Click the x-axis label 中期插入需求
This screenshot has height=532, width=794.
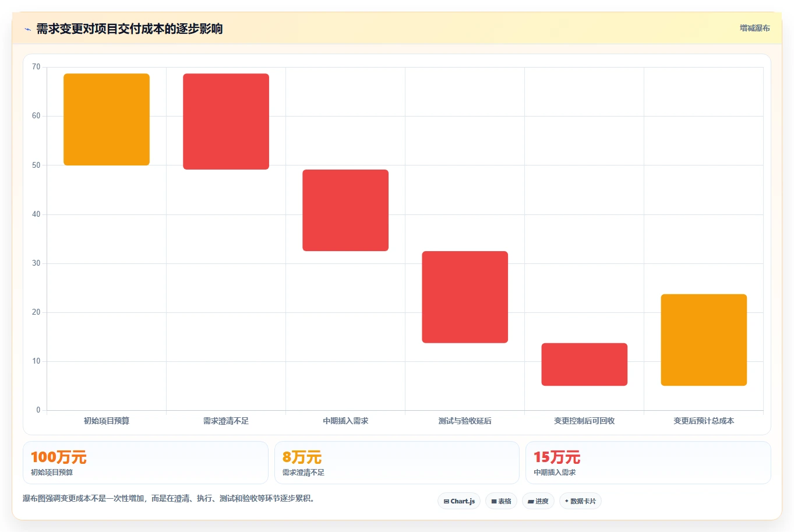pyautogui.click(x=345, y=421)
